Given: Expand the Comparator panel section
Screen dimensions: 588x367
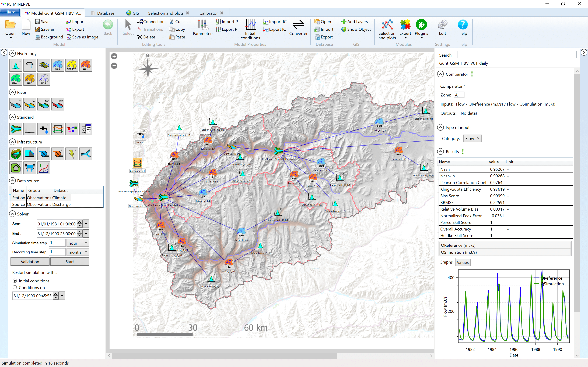Looking at the screenshot, I should [x=441, y=74].
